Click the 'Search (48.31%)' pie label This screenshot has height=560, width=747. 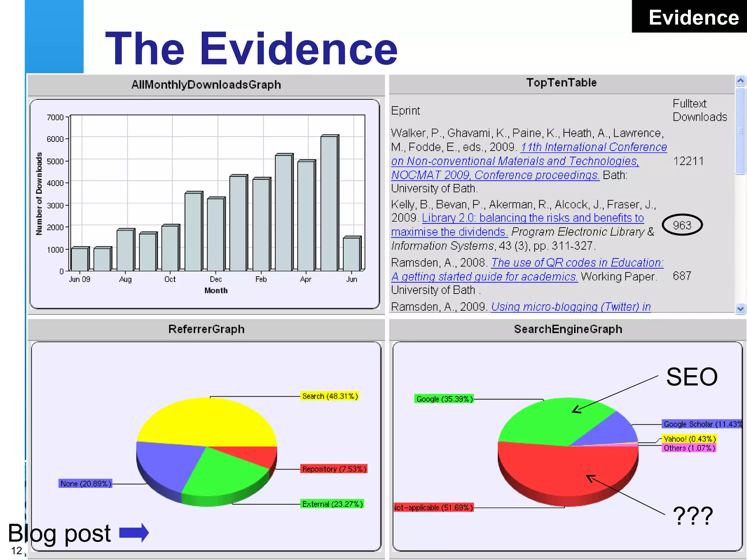tap(330, 396)
